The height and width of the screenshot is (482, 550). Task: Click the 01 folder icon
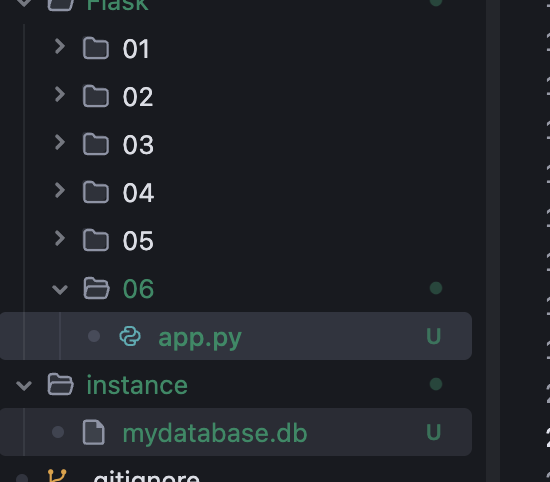pos(96,48)
